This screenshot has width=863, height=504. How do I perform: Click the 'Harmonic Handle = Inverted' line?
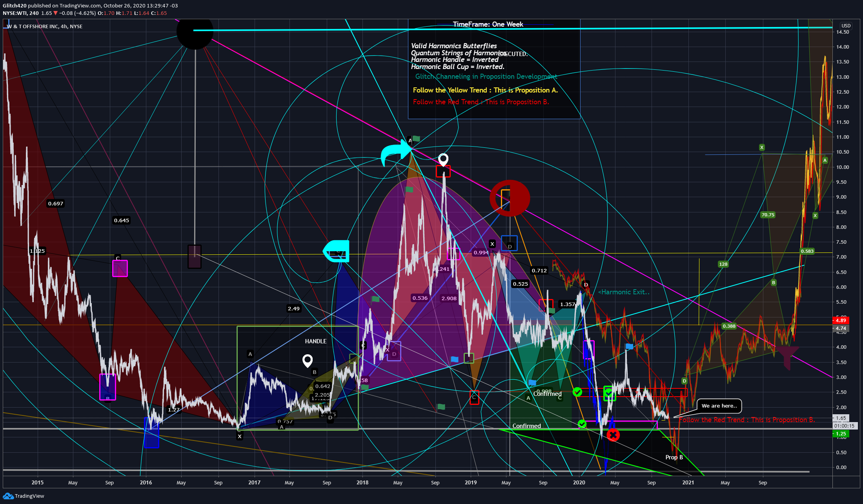point(455,60)
